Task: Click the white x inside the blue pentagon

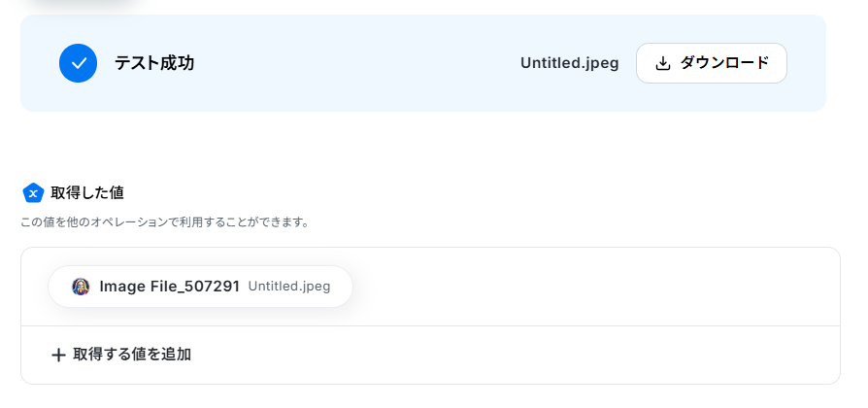Action: (33, 193)
